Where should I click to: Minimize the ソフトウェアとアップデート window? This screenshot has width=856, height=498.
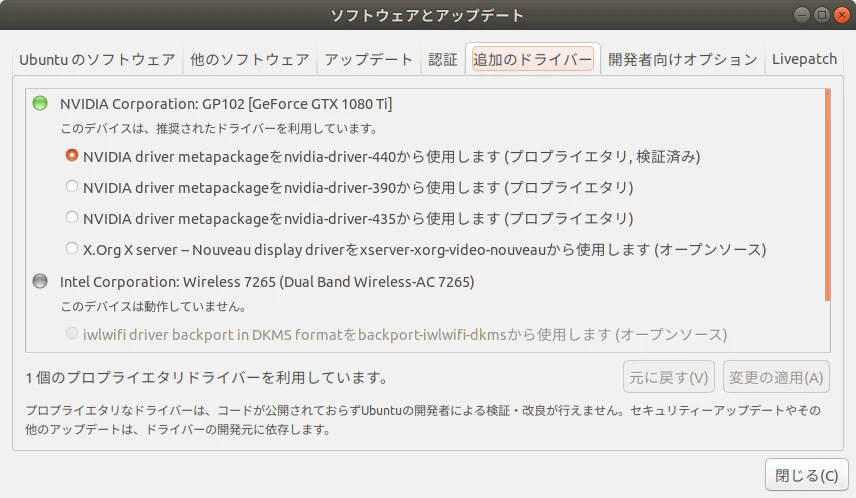[801, 15]
